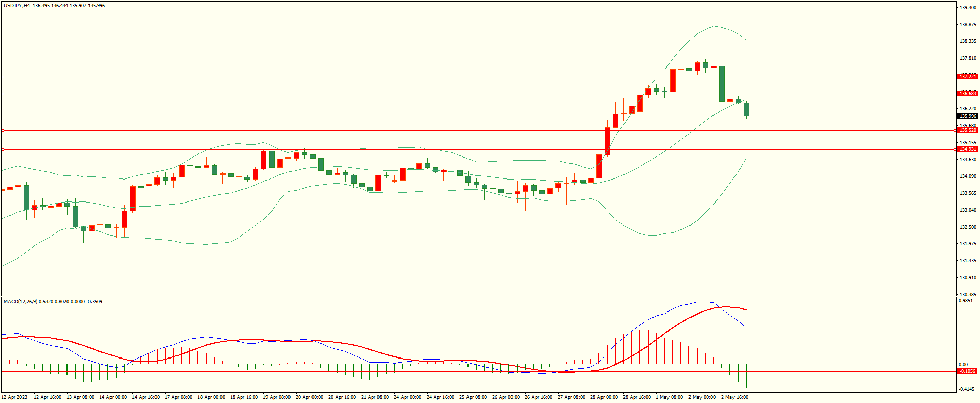980x403 pixels.
Task: Click the 24 Apr 16:00 time label
Action: [440, 397]
